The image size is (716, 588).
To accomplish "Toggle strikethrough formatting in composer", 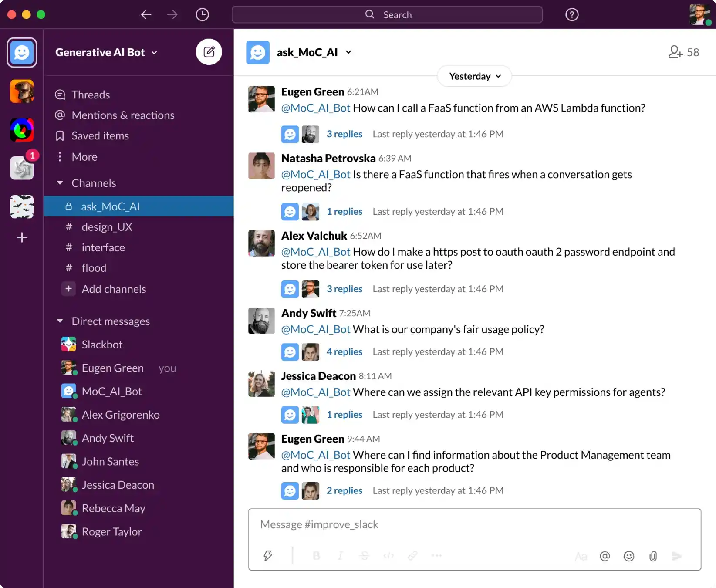I will click(365, 556).
